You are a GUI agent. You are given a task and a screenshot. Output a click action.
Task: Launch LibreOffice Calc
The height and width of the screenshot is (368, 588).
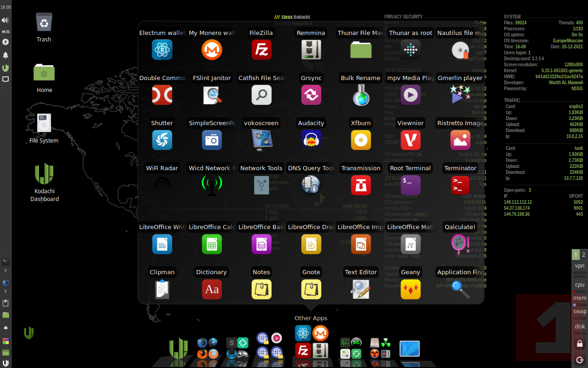point(212,244)
